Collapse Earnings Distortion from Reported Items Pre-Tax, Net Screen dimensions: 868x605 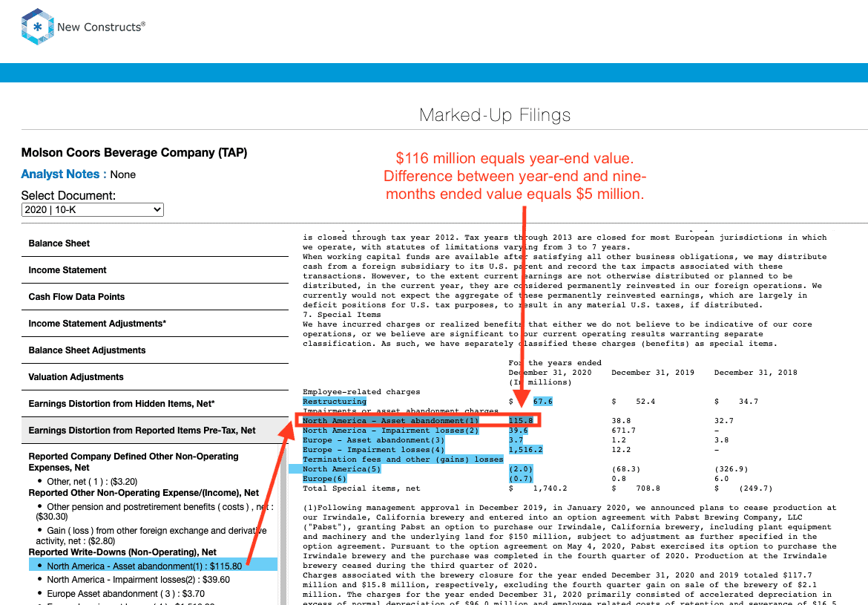tap(155, 431)
